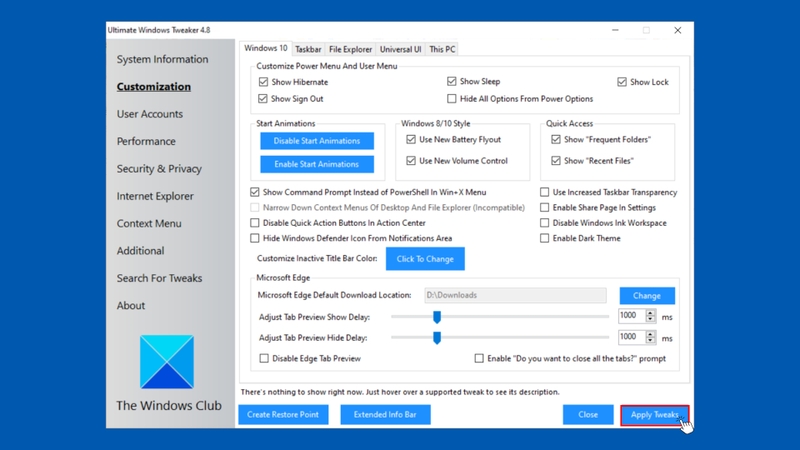
Task: Toggle Show Lock checkbox
Action: (622, 82)
